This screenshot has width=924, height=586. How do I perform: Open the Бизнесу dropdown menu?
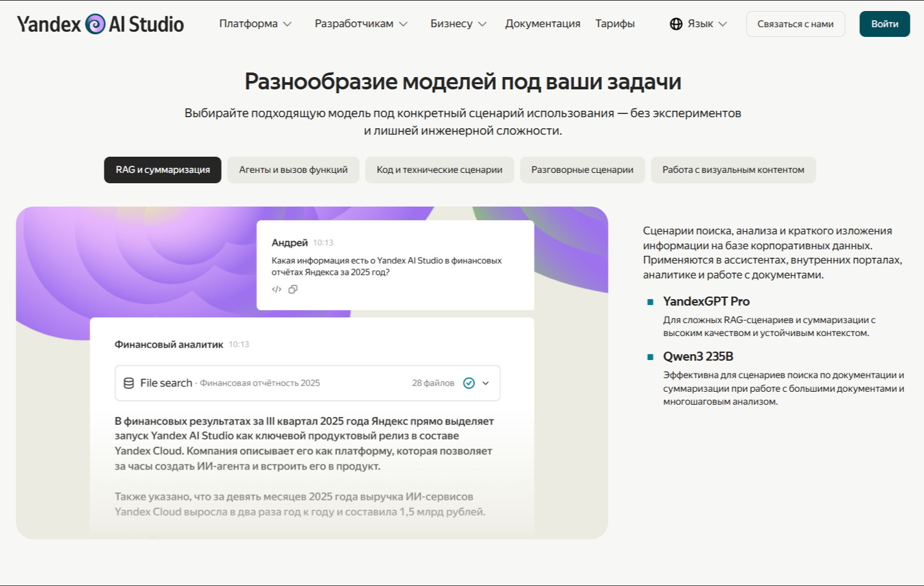(458, 24)
